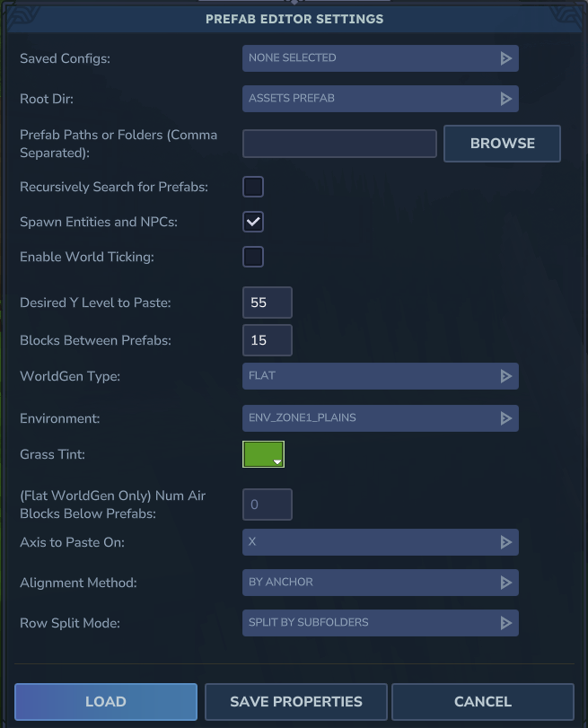Enable World Ticking checkbox

point(253,257)
